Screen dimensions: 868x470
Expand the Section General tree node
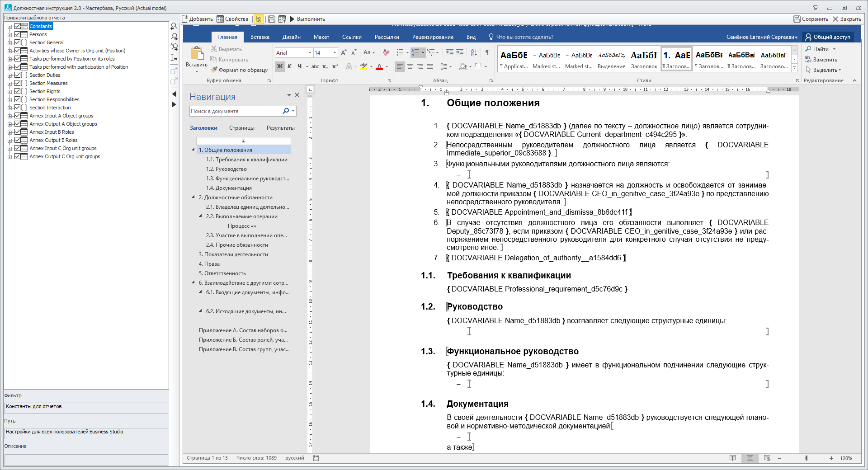pos(9,42)
